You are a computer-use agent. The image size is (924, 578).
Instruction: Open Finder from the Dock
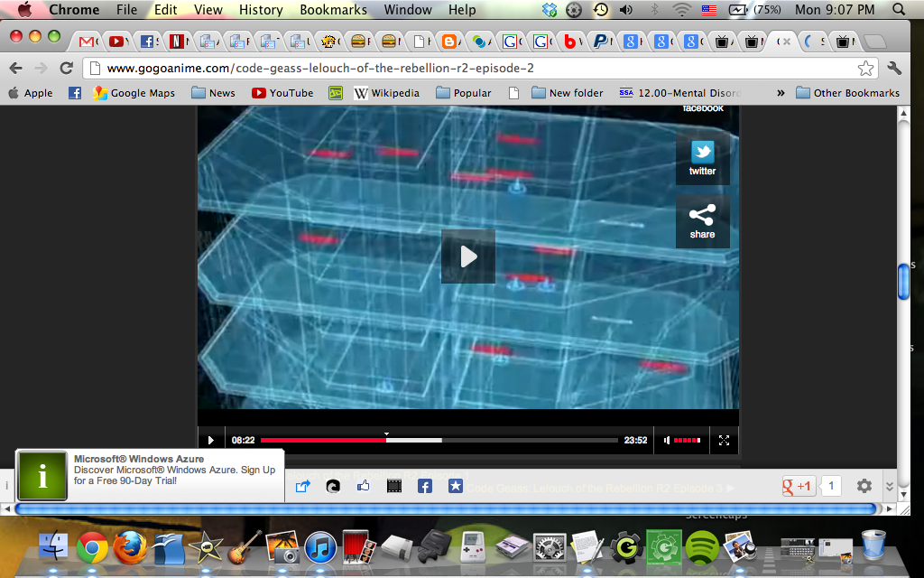click(x=53, y=546)
